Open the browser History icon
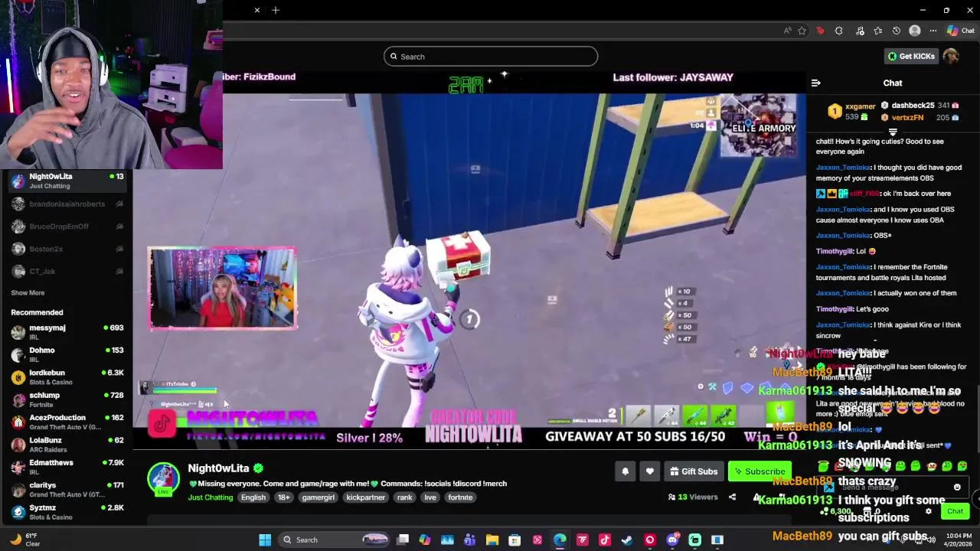Screen dimensions: 980x551 [x=896, y=31]
